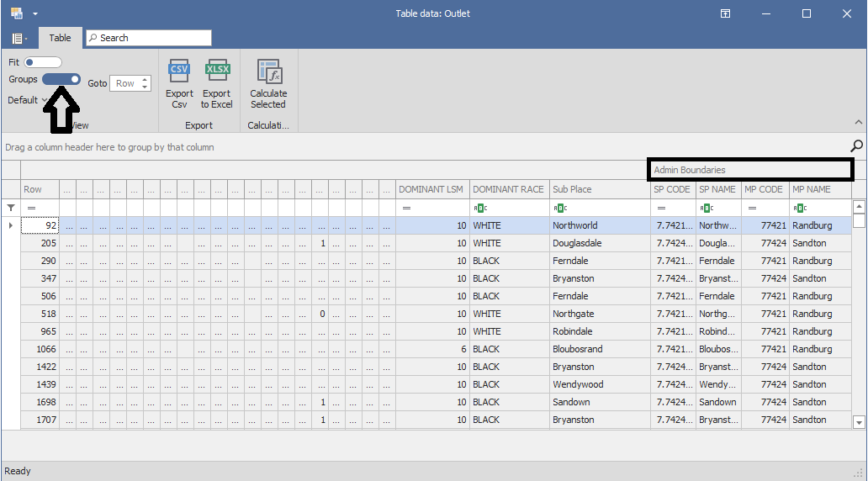Run Calculate Selected
Image resolution: width=868 pixels, height=481 pixels.
pos(268,71)
